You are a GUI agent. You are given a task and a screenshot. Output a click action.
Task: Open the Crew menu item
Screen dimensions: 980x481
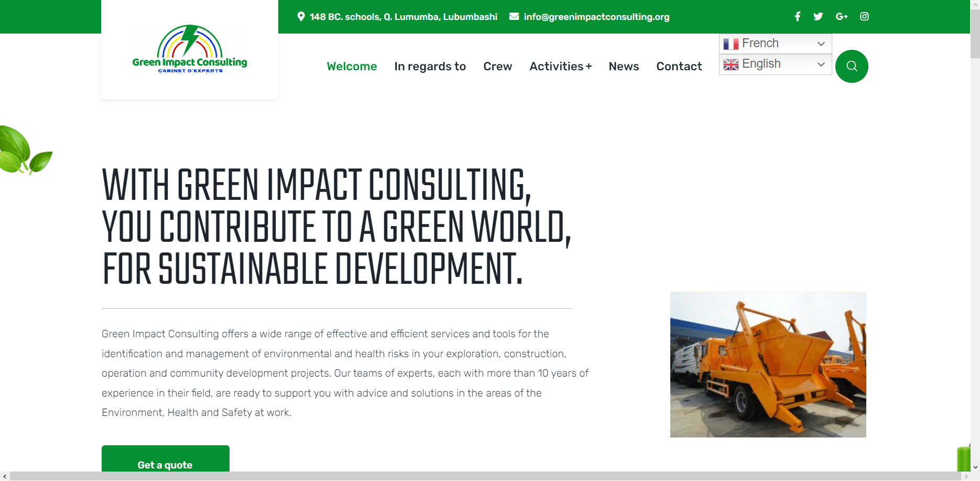click(x=497, y=66)
